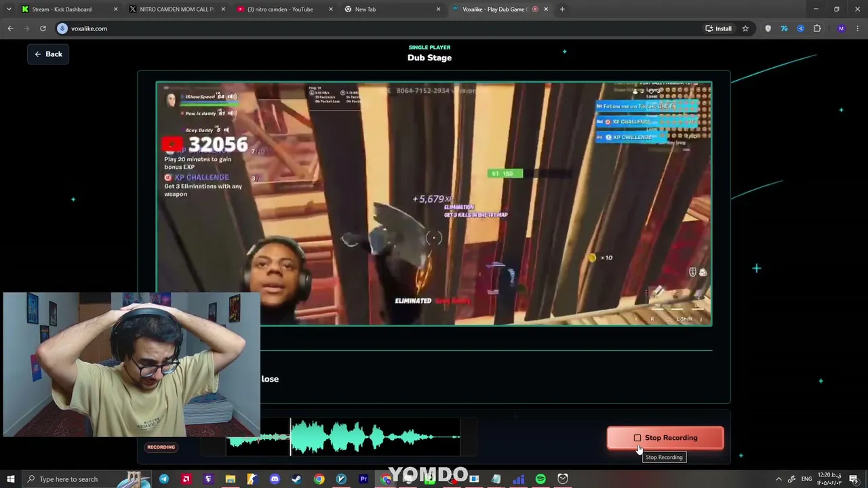Open the Extensions puzzle menu

[x=816, y=28]
